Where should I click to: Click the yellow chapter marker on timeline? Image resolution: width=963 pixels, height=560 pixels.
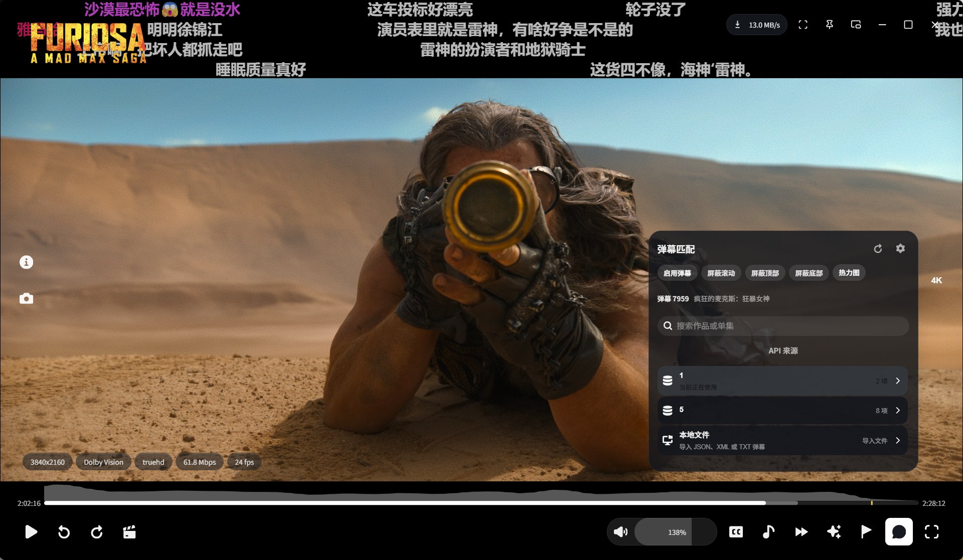click(872, 503)
